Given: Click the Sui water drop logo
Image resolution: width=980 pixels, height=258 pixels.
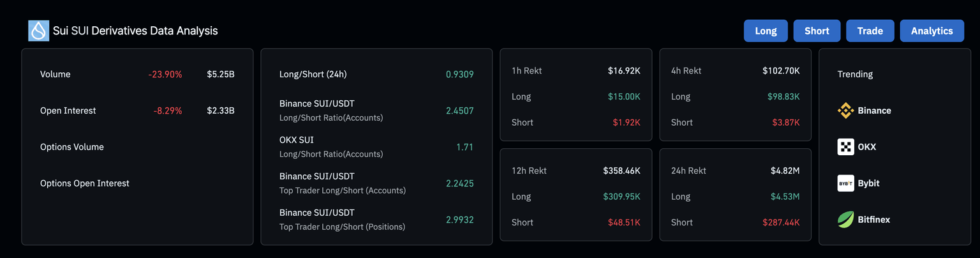Looking at the screenshot, I should tap(38, 31).
